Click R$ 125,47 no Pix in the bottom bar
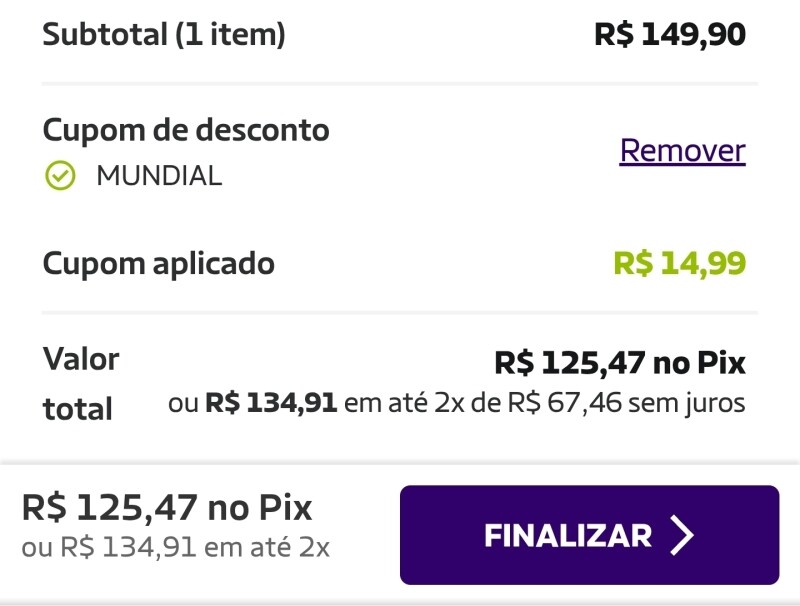Viewport: 800px width, 606px height. click(x=167, y=508)
